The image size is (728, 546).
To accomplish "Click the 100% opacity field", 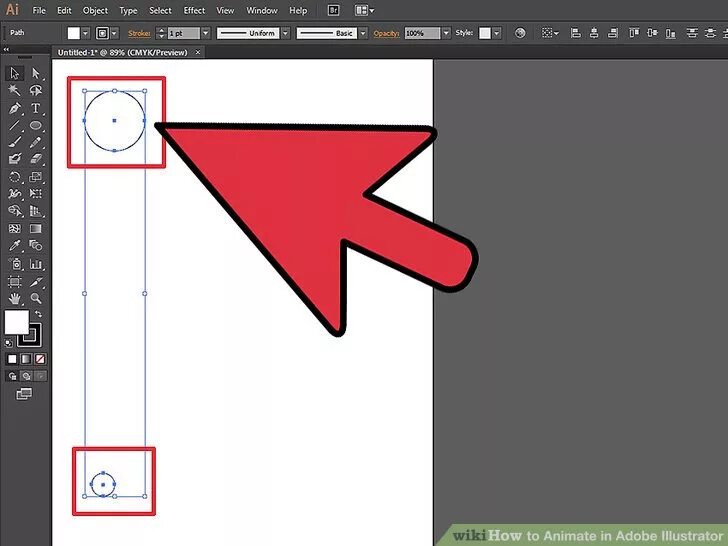I will coord(422,33).
